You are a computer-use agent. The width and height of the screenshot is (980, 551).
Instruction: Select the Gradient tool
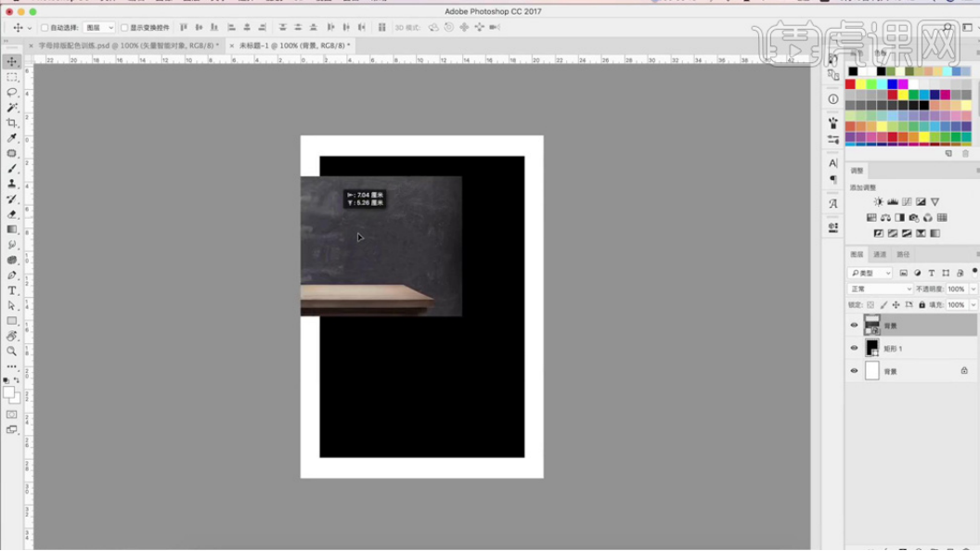12,229
